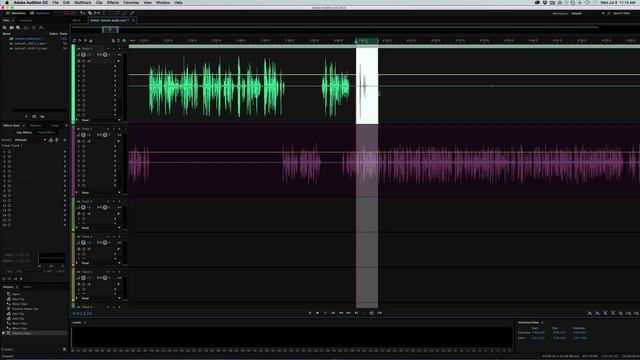This screenshot has height=360, width=640.
Task: Toggle power of Track 1 effect slot 1
Action: 84,66
